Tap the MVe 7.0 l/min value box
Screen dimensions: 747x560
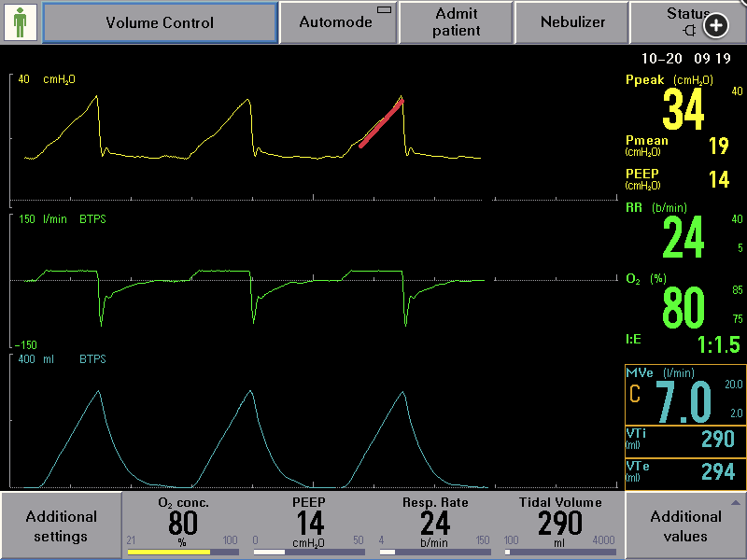(684, 403)
